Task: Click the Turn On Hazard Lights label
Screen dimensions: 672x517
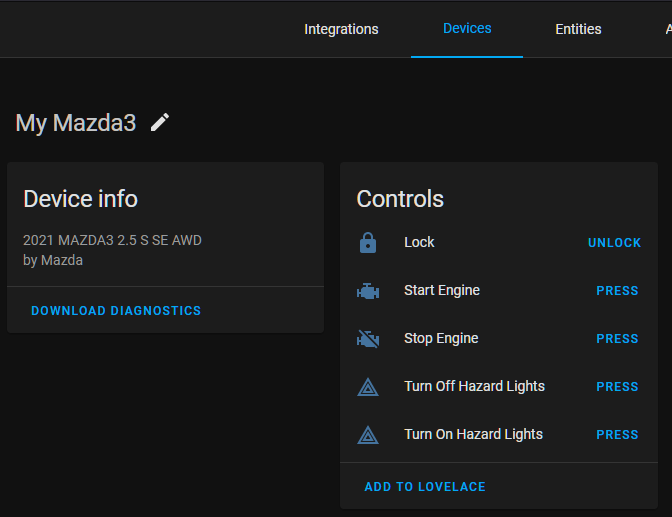Action: (x=473, y=434)
